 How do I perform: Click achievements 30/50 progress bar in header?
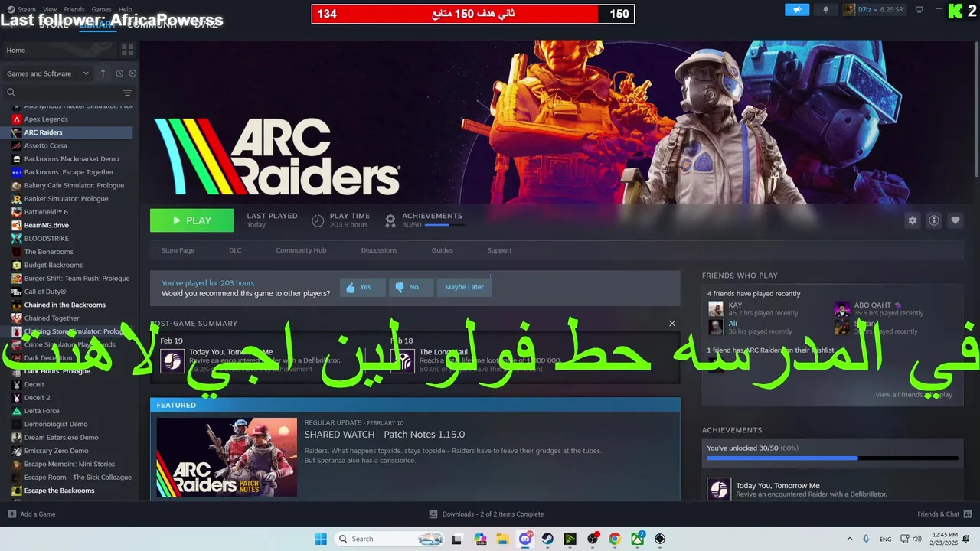[443, 225]
